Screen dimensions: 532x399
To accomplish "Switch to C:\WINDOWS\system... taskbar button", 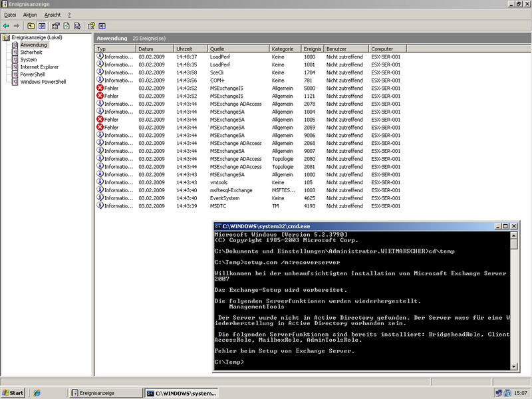I will (x=182, y=393).
